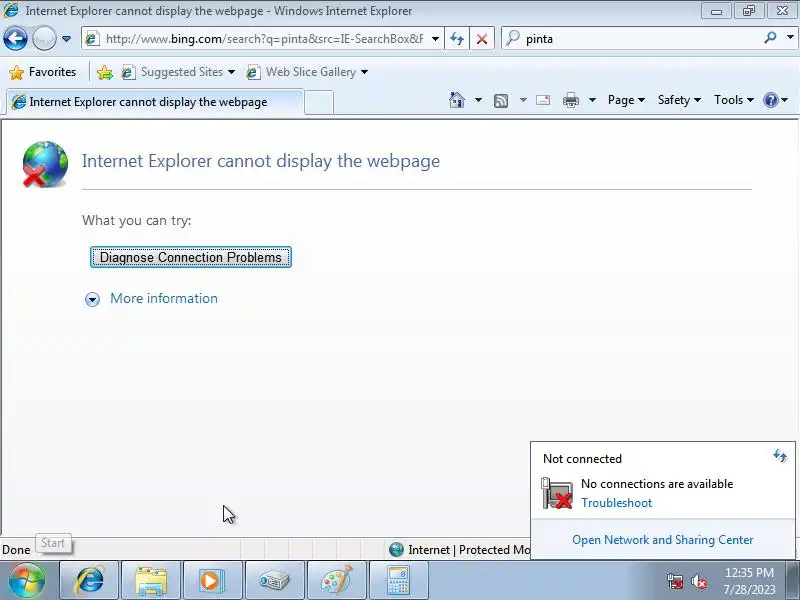
Task: Click the muted volume speaker tray icon
Action: (x=698, y=581)
